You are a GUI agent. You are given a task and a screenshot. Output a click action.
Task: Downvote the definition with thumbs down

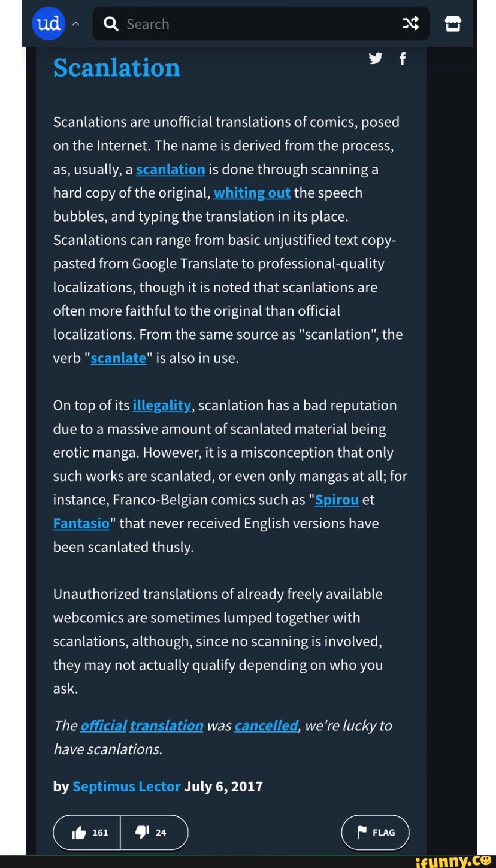click(x=154, y=833)
